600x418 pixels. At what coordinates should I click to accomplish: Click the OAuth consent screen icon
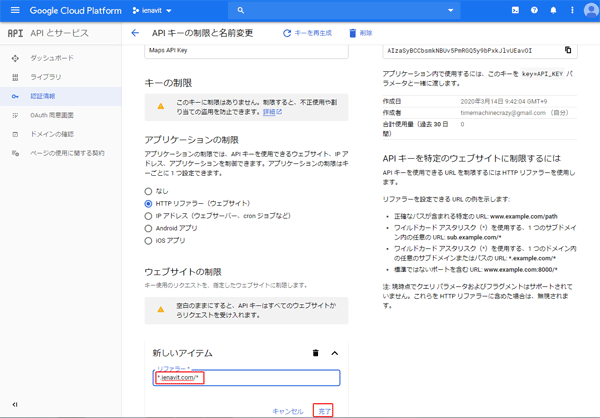[x=15, y=115]
